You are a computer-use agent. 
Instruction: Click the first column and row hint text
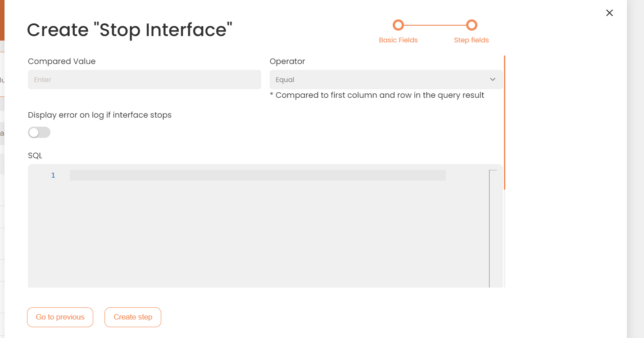pyautogui.click(x=377, y=95)
